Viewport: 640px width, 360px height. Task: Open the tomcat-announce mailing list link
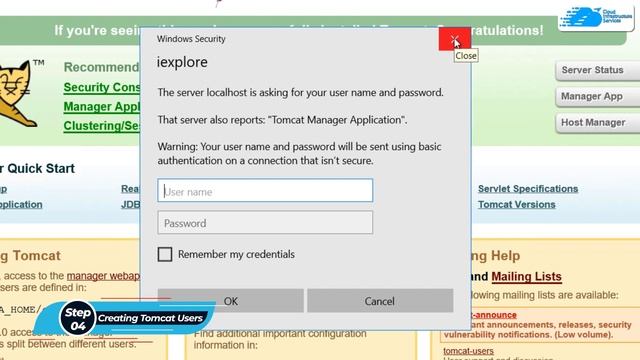coord(494,315)
